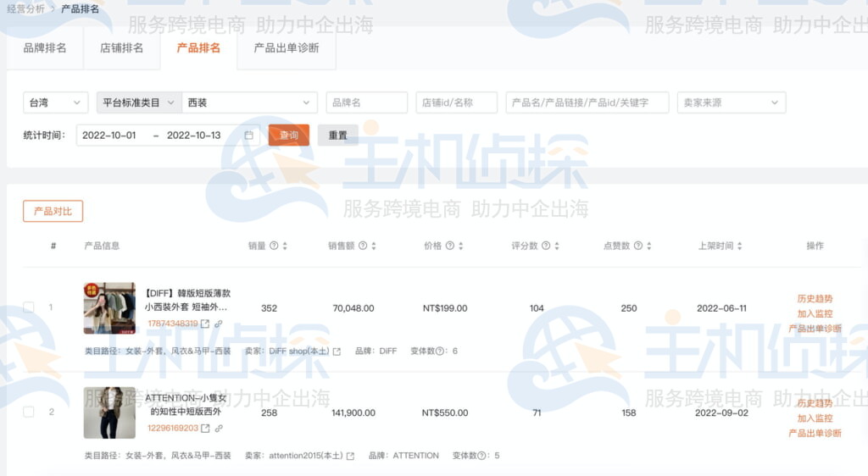Click the sales amount 141,900.00 cell
The height and width of the screenshot is (476, 868).
pyautogui.click(x=353, y=413)
